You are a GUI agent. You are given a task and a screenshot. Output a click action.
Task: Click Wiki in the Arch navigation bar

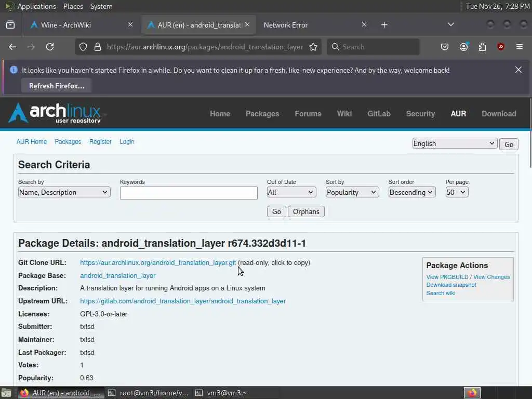tap(344, 114)
